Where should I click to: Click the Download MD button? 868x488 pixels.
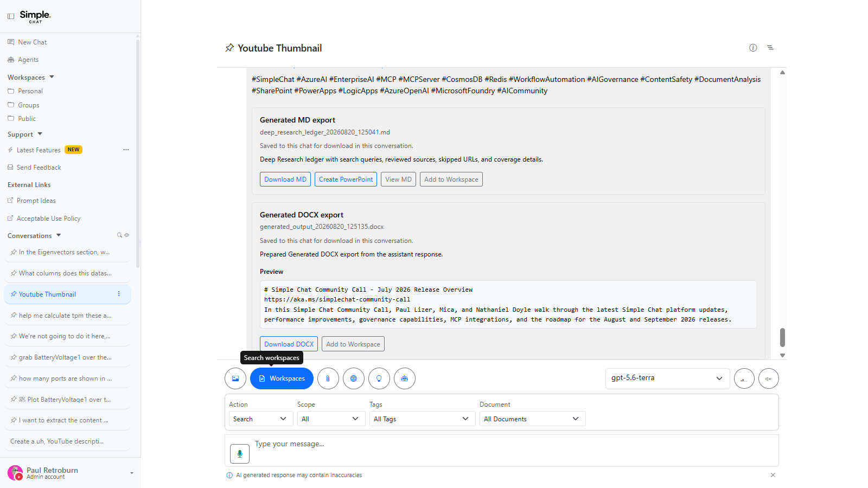click(285, 179)
